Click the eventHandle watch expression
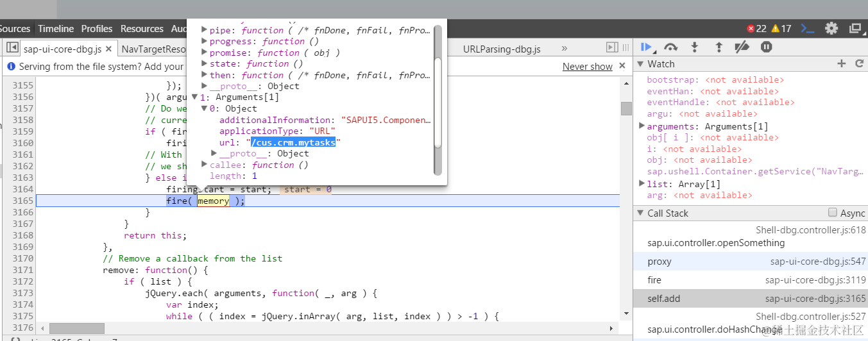 coord(720,102)
